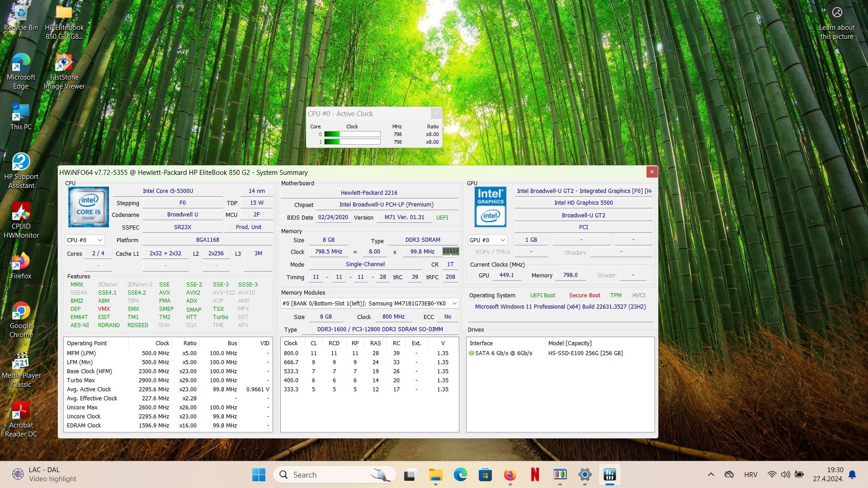868x488 pixels.
Task: Open Acrobat Reader DC shortcut
Action: (x=21, y=419)
